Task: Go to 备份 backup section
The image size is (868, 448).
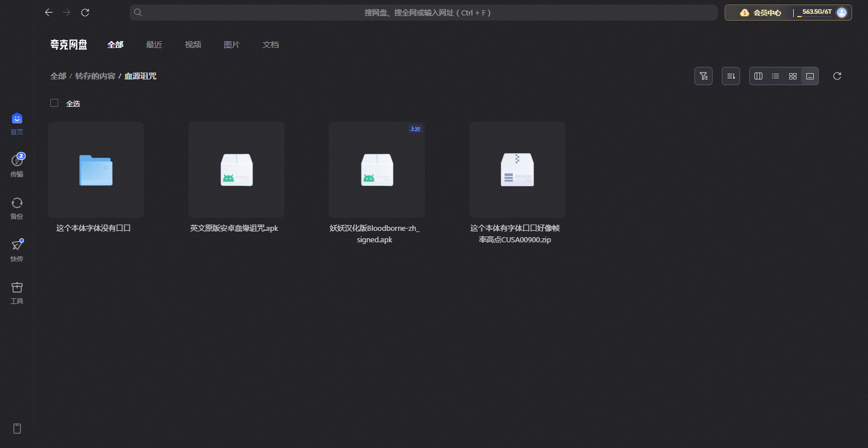Action: pyautogui.click(x=17, y=209)
